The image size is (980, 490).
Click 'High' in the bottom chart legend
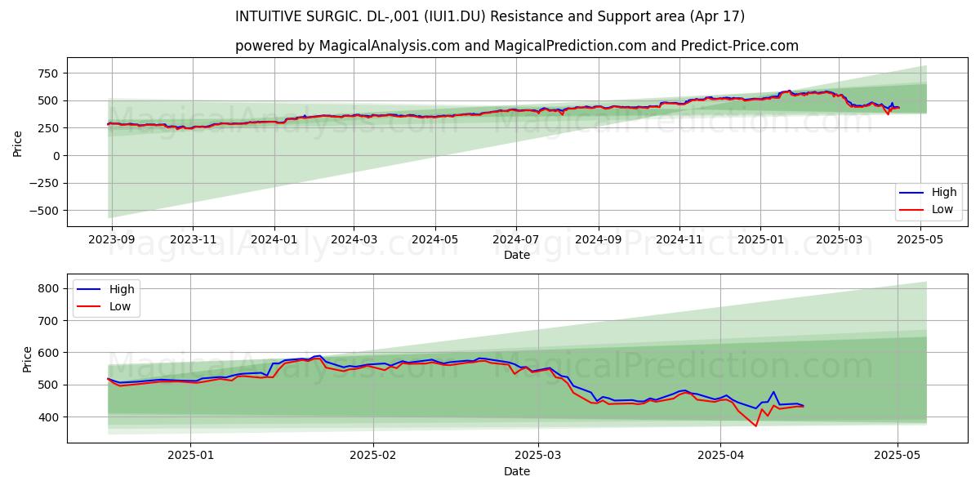(x=122, y=289)
